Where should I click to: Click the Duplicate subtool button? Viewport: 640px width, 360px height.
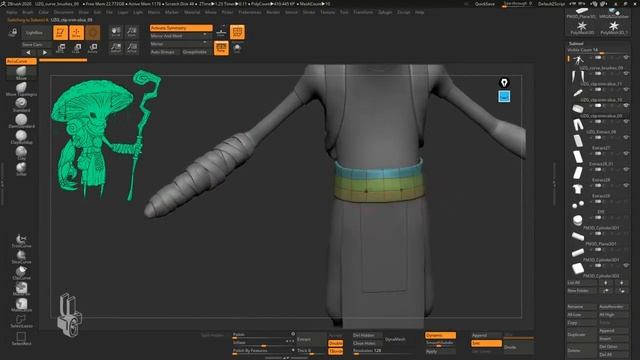click(582, 335)
